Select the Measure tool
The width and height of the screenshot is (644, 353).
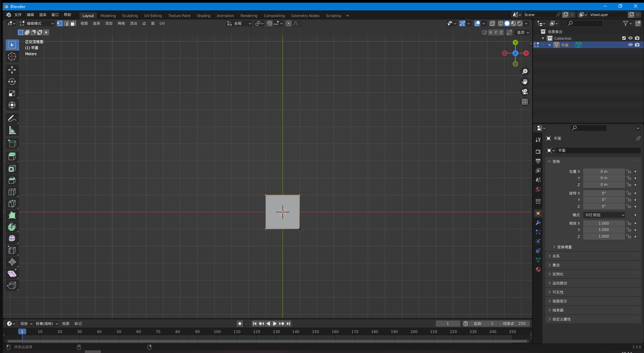12,130
